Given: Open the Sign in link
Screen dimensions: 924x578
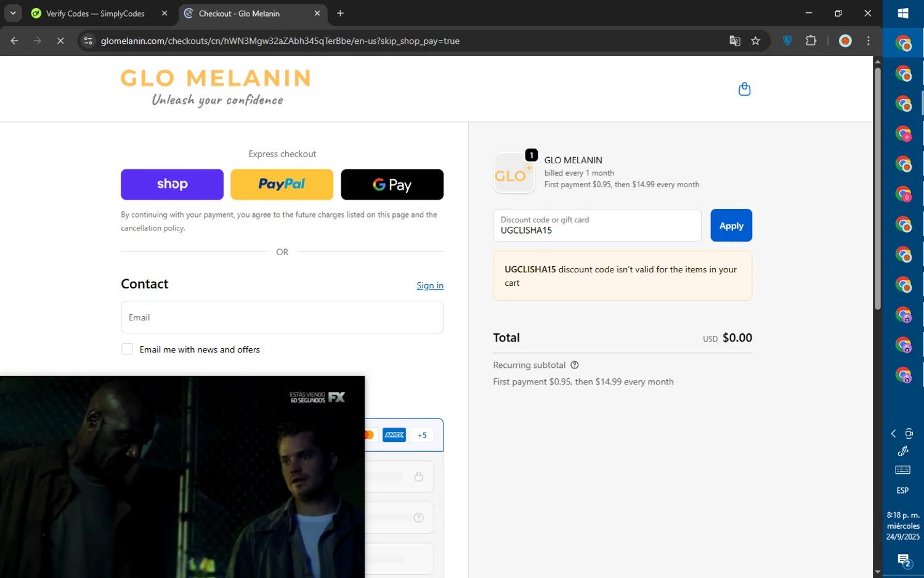Looking at the screenshot, I should point(430,285).
